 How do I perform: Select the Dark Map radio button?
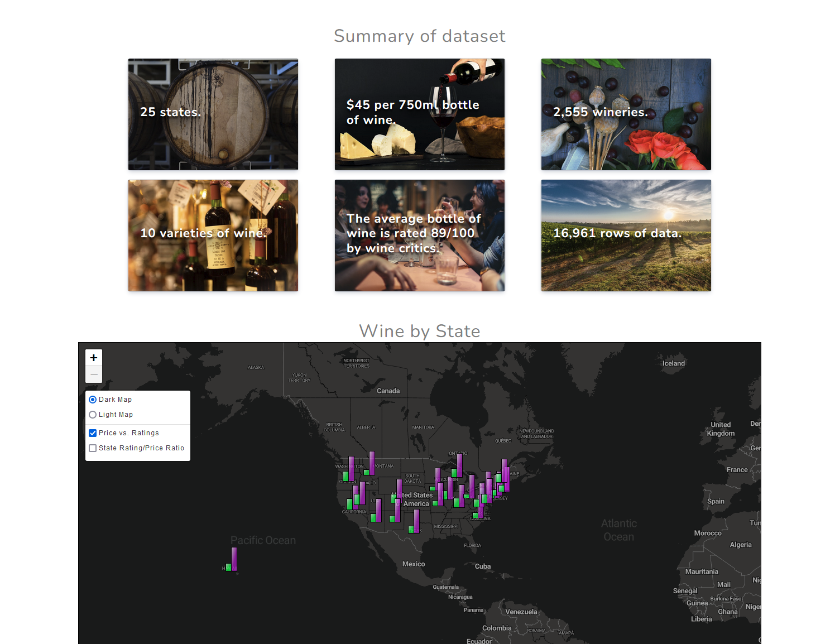pos(93,400)
